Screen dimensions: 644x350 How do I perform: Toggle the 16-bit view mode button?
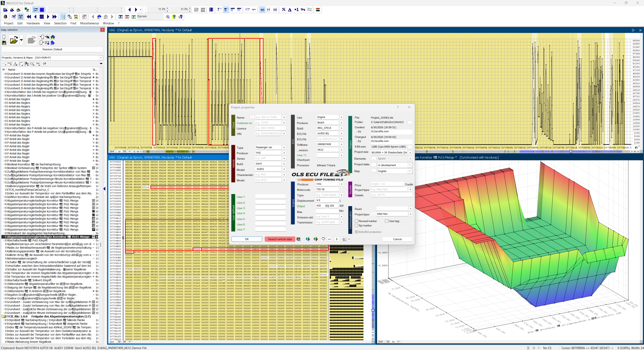point(226,10)
